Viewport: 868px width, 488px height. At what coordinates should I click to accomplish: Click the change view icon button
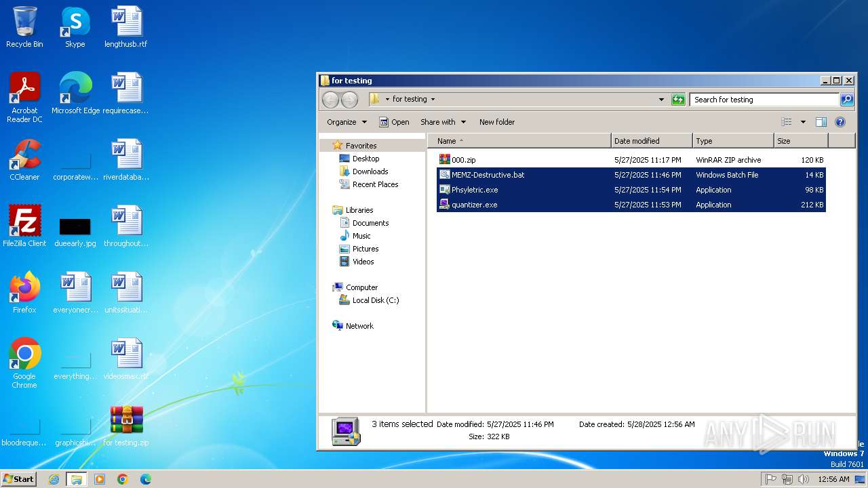coord(787,122)
